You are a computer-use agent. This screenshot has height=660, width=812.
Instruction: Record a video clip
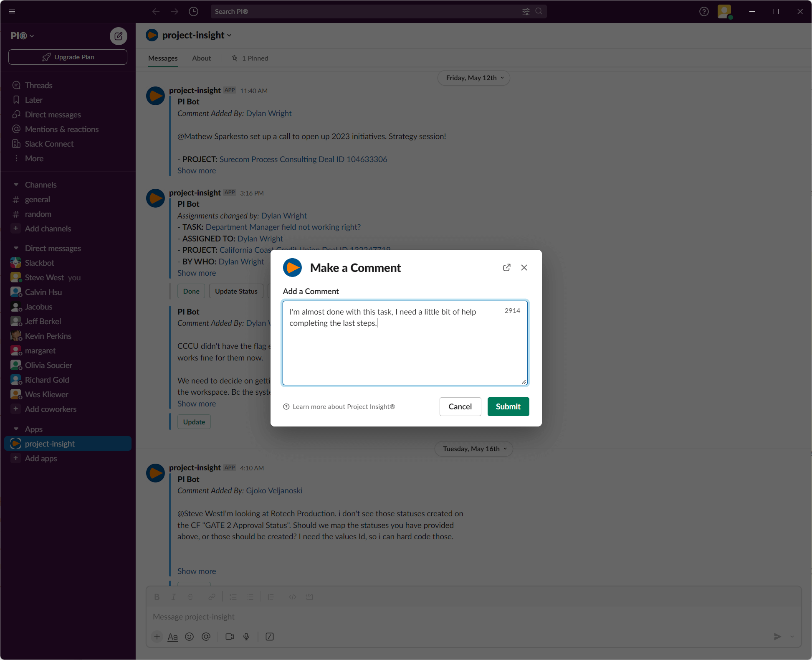(x=230, y=637)
